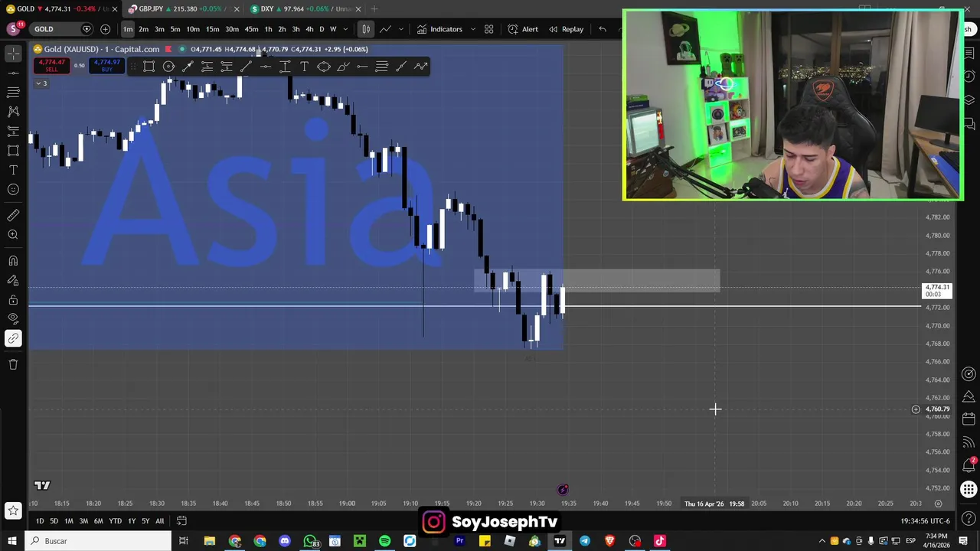980x551 pixels.
Task: Open time axis settings gear icon
Action: tap(938, 504)
